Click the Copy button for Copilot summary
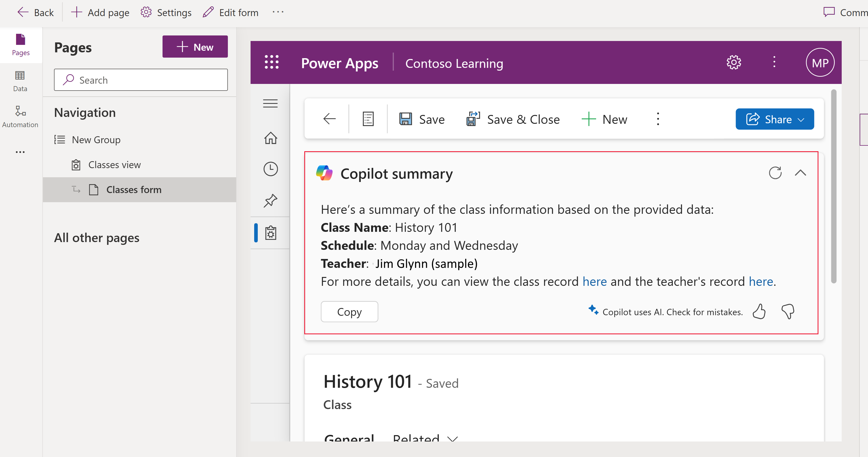 pos(350,312)
